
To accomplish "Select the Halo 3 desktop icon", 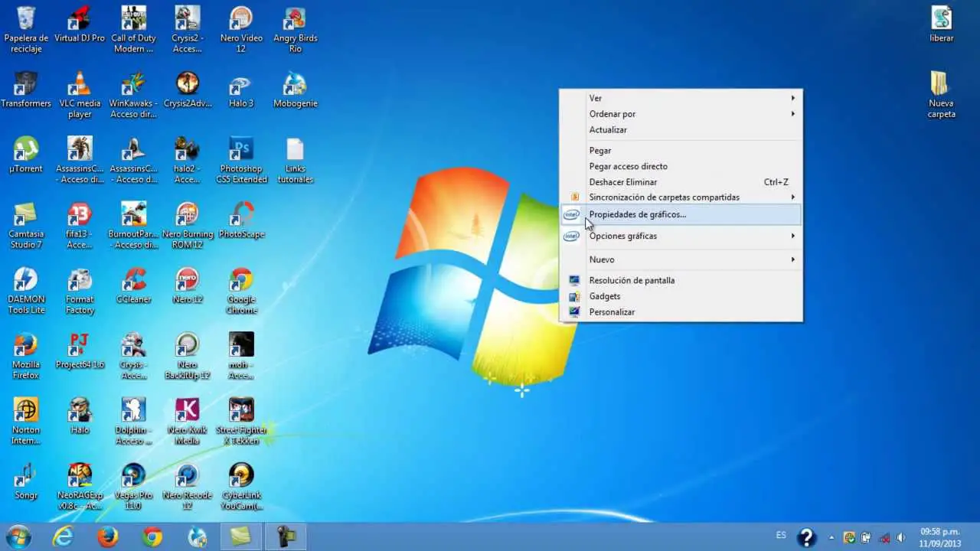I will point(241,90).
